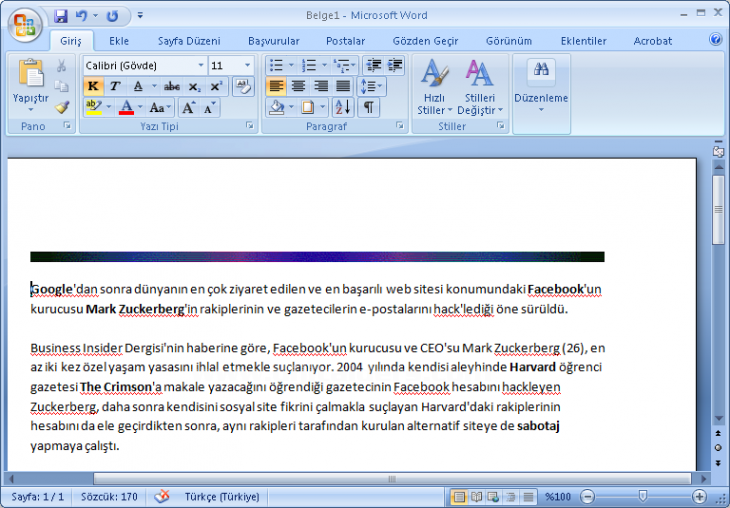The height and width of the screenshot is (508, 730).
Task: Apply red font color
Action: (x=126, y=108)
